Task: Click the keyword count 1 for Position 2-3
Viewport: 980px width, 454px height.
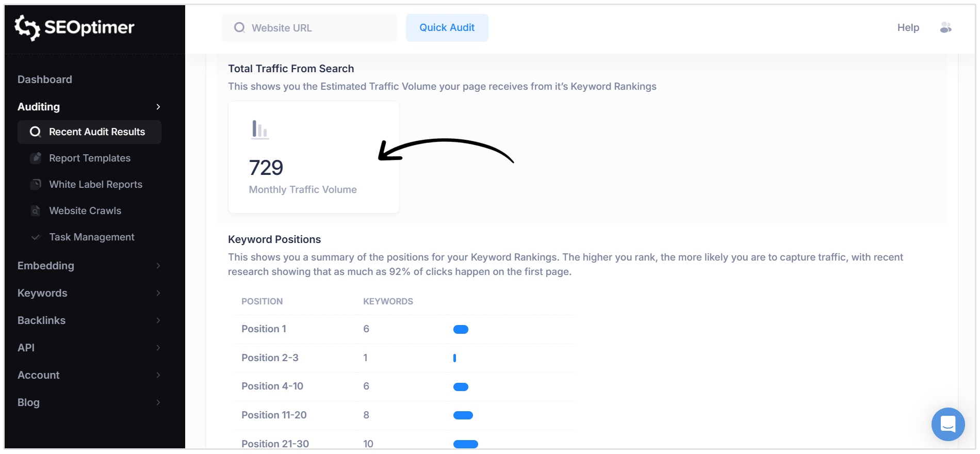Action: click(365, 358)
